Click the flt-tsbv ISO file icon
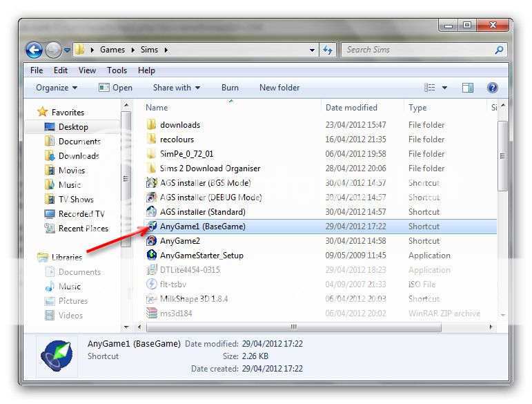 151,284
